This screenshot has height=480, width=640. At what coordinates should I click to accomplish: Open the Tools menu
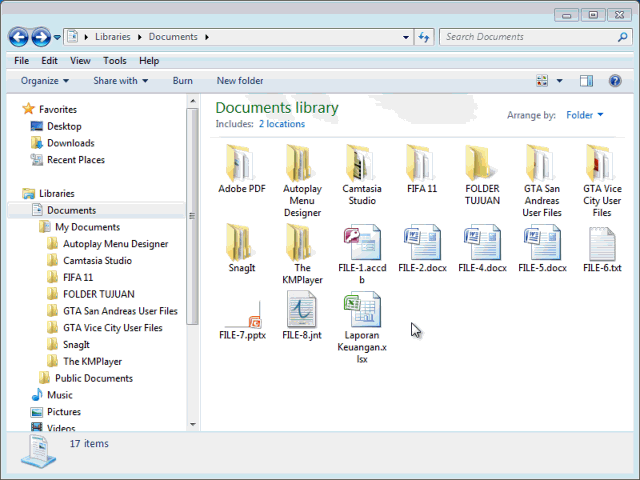click(x=115, y=61)
